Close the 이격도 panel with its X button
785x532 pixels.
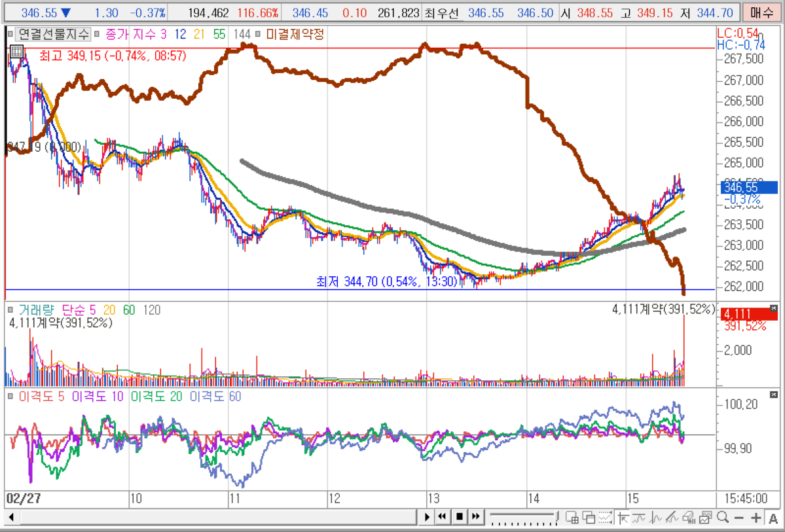(774, 395)
